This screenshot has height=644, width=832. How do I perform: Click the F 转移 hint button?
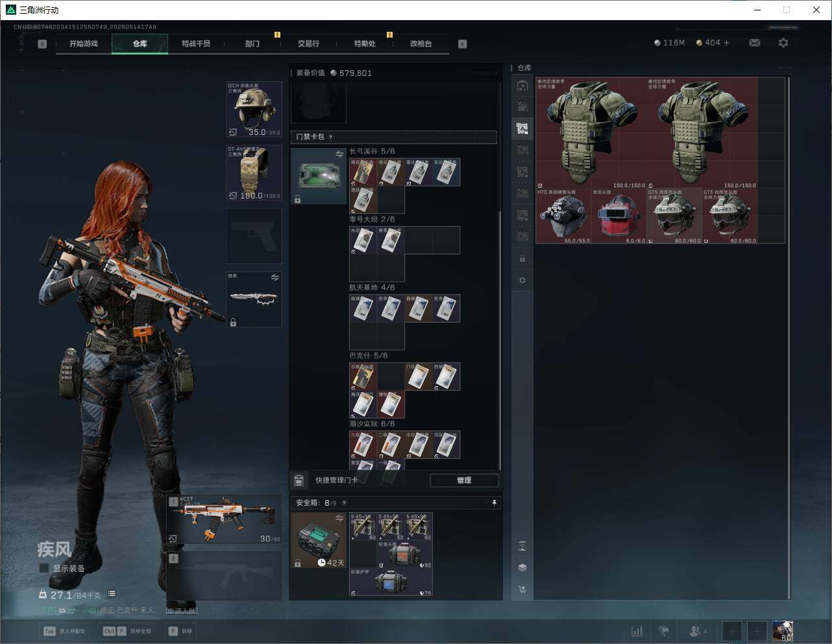pos(181,631)
